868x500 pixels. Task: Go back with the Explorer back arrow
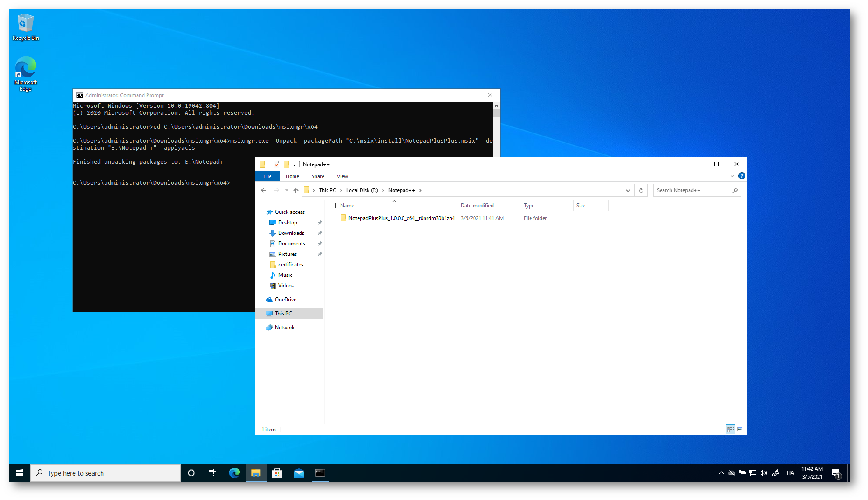pyautogui.click(x=264, y=190)
